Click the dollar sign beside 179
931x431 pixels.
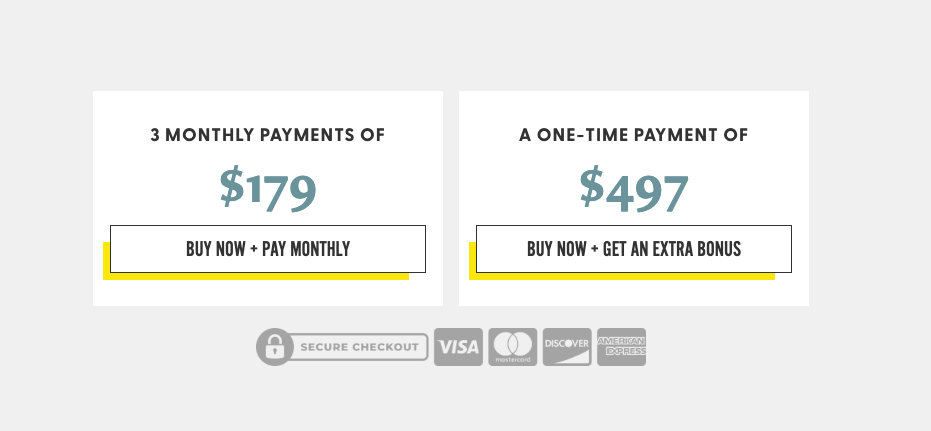232,186
